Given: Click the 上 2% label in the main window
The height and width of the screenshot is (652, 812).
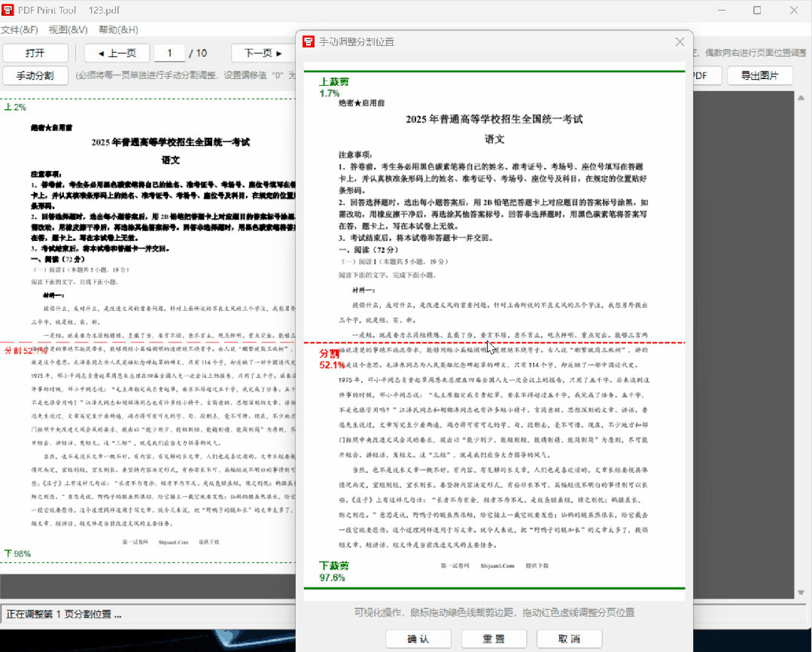Looking at the screenshot, I should (15, 107).
